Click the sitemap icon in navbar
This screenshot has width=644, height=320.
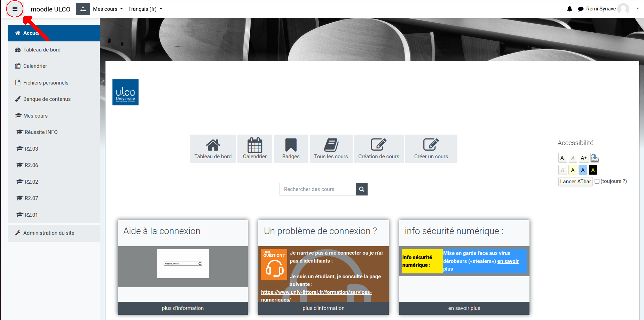coord(83,9)
